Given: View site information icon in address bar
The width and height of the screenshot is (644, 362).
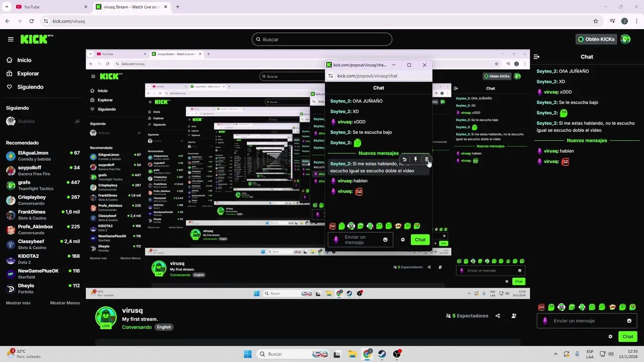Looking at the screenshot, I should point(46,21).
